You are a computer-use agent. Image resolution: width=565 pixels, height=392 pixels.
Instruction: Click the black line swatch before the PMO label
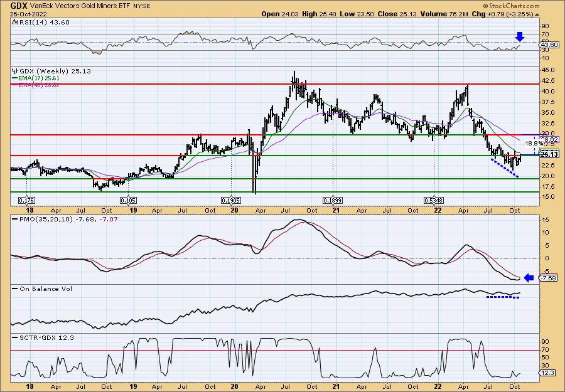click(x=15, y=219)
